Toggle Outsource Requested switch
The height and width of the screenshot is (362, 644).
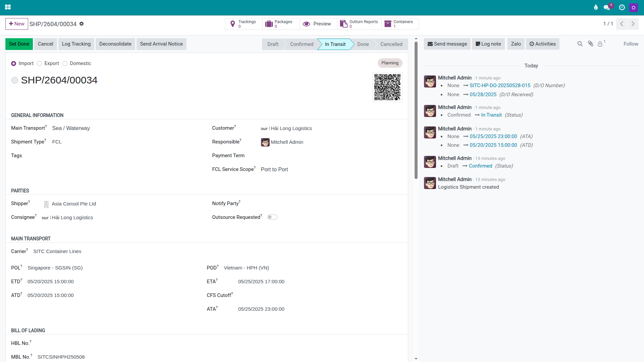(x=272, y=217)
